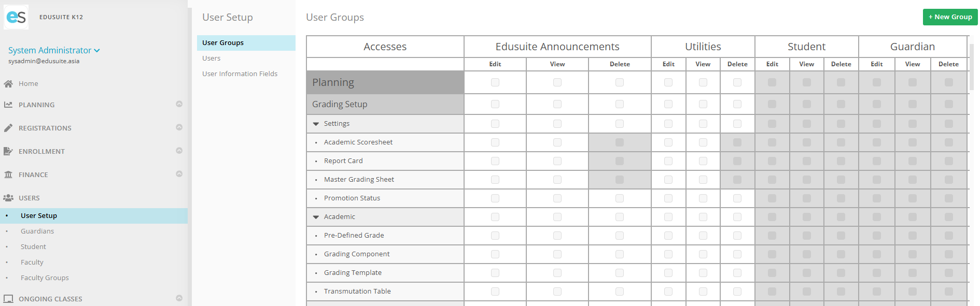Image resolution: width=980 pixels, height=306 pixels.
Task: Click the Home house icon
Action: (x=8, y=84)
